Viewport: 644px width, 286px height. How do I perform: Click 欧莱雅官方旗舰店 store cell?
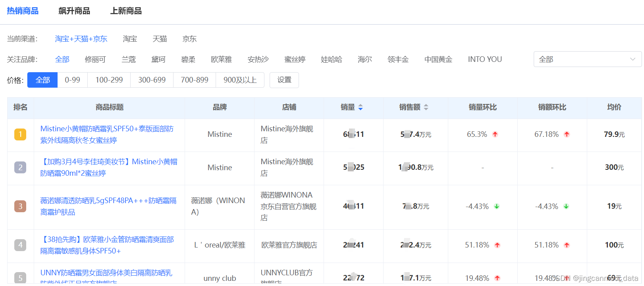click(289, 245)
